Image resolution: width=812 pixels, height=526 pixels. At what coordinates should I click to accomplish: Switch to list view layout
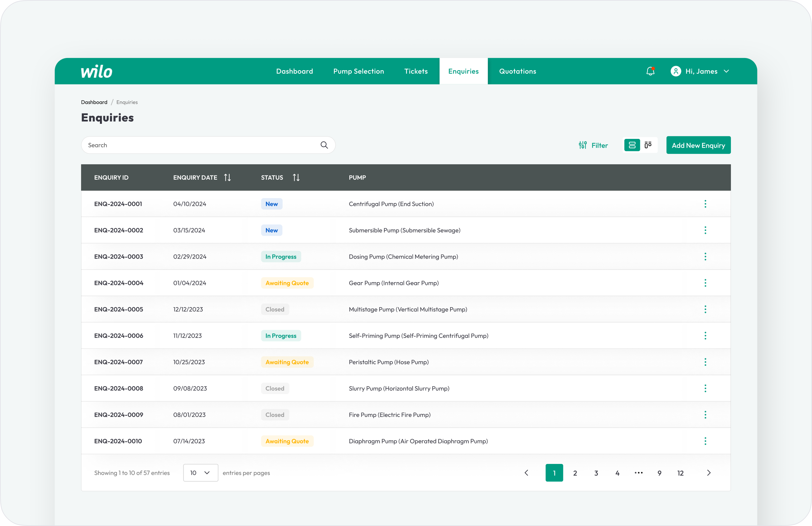click(632, 145)
